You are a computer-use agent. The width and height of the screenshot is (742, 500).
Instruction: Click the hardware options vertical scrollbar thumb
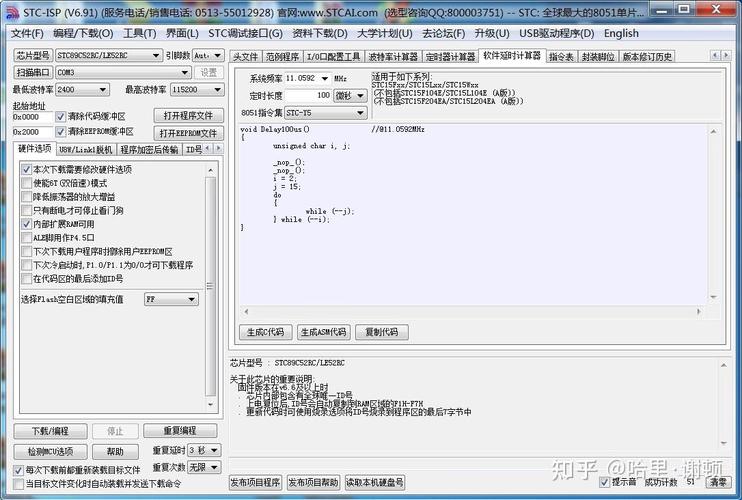211,286
